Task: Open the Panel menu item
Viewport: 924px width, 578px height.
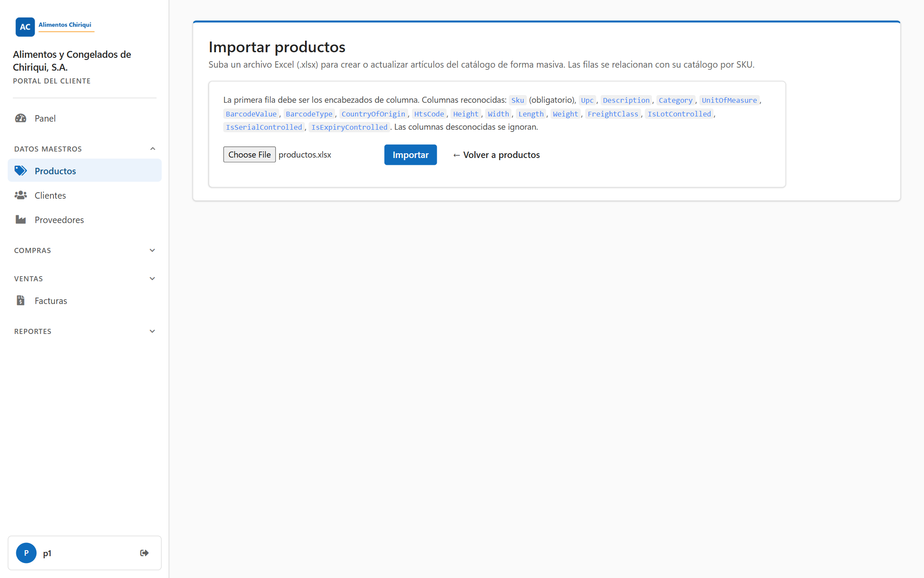Action: tap(85, 118)
